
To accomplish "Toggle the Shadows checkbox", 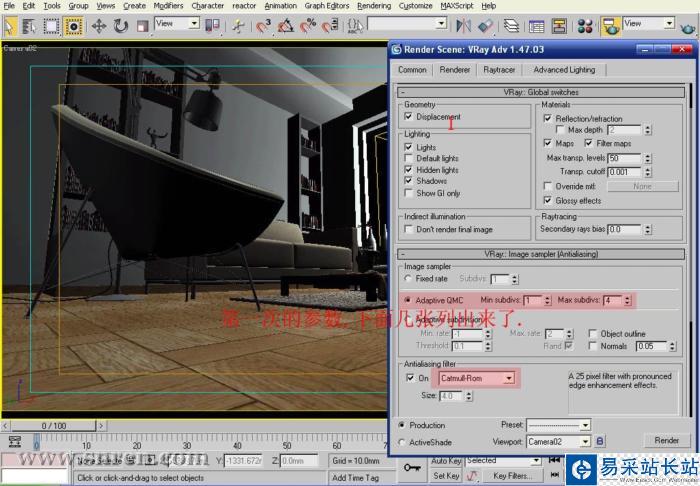I will 408,181.
